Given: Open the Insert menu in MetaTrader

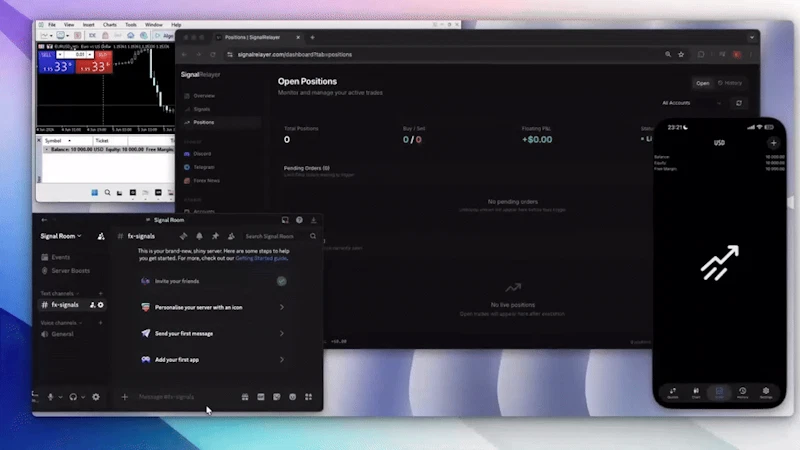Looking at the screenshot, I should click(x=89, y=24).
